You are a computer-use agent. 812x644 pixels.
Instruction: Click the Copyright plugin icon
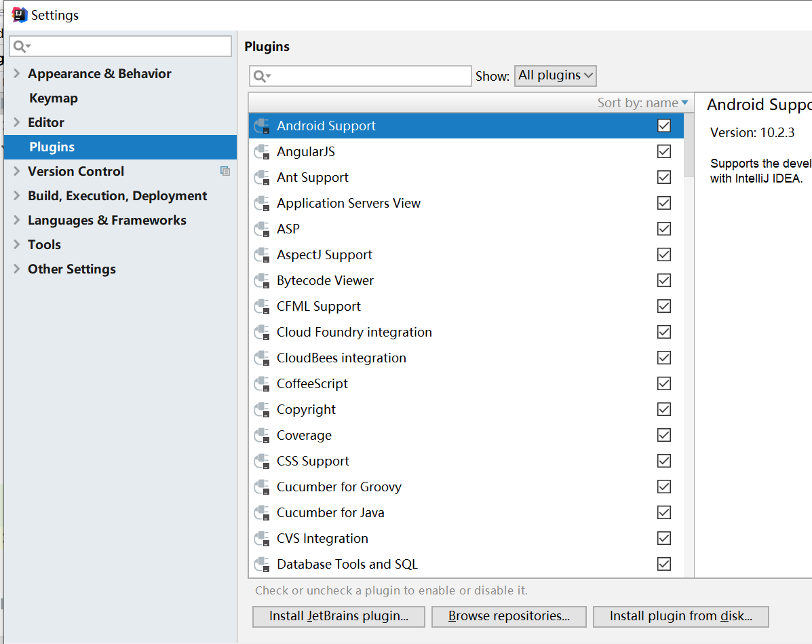pyautogui.click(x=262, y=409)
